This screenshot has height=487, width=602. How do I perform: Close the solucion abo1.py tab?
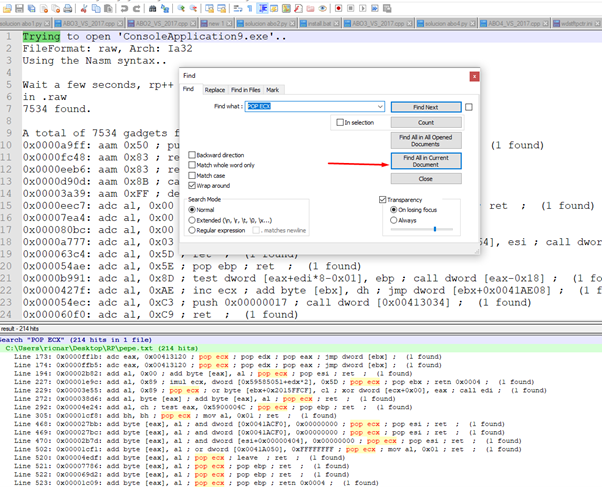(x=47, y=23)
